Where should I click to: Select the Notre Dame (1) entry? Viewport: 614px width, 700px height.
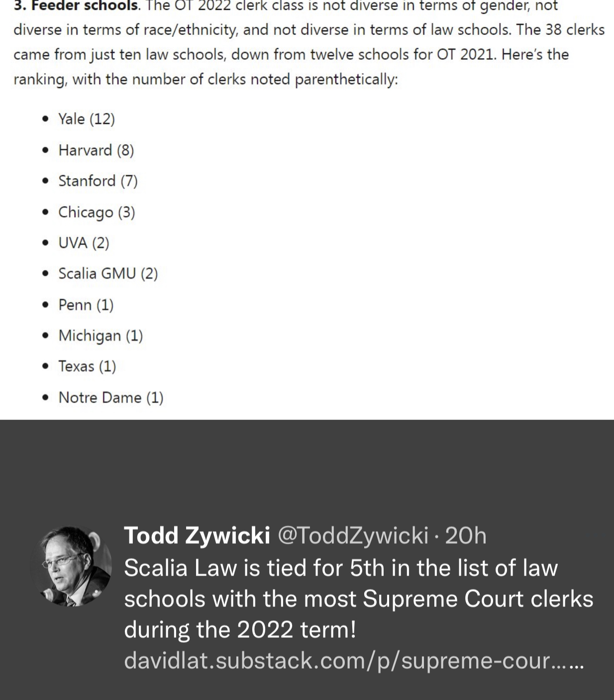(111, 398)
